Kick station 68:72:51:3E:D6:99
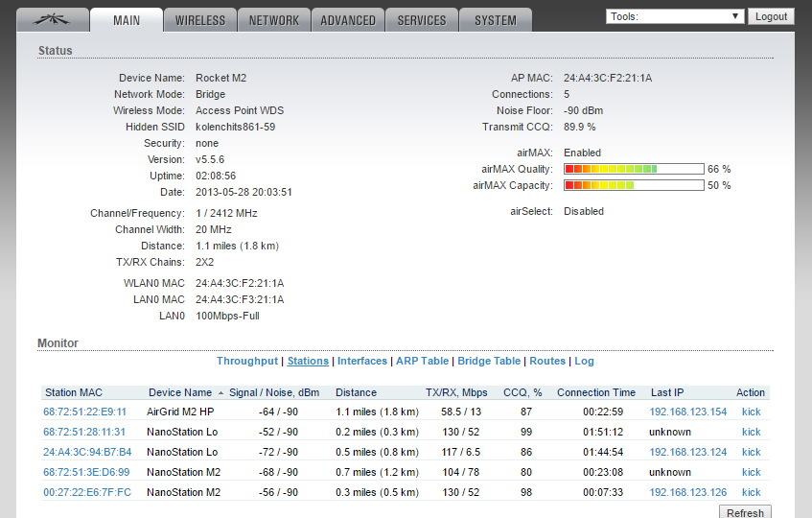The height and width of the screenshot is (518, 812). (752, 472)
